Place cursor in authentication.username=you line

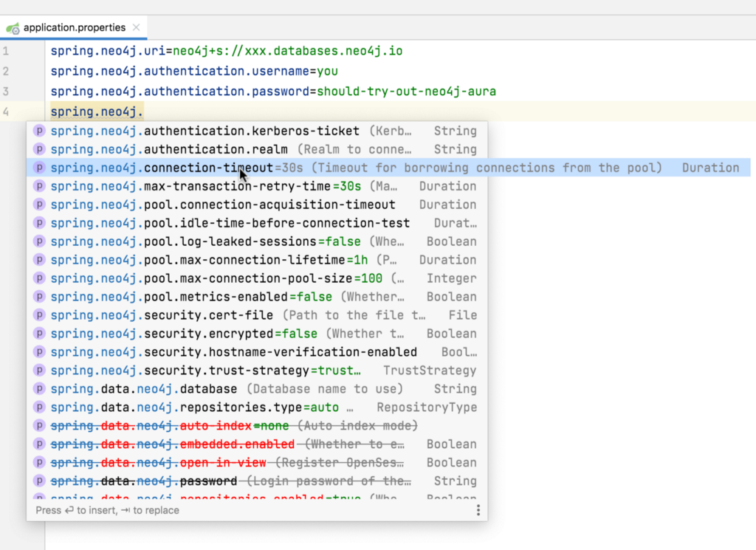coord(194,72)
